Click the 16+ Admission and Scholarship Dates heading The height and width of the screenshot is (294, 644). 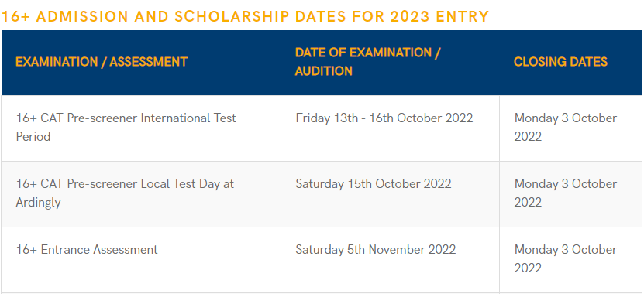point(245,17)
